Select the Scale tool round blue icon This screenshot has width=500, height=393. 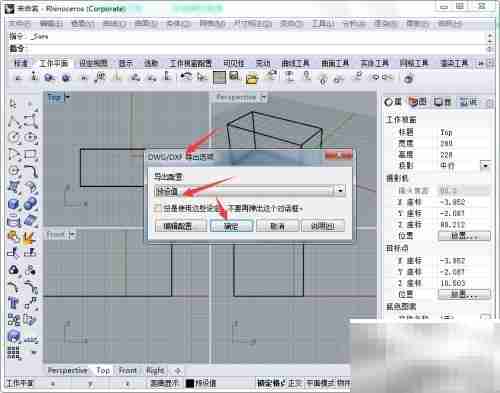pyautogui.click(x=14, y=336)
